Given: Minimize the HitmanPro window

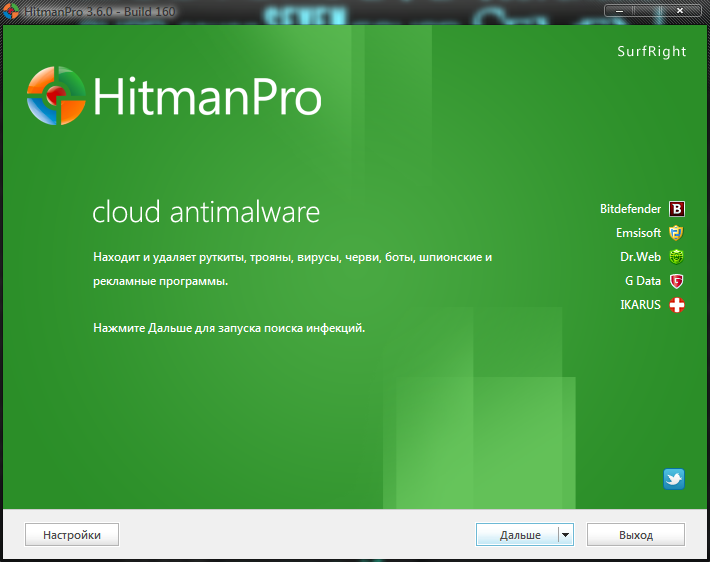Looking at the screenshot, I should tap(619, 10).
